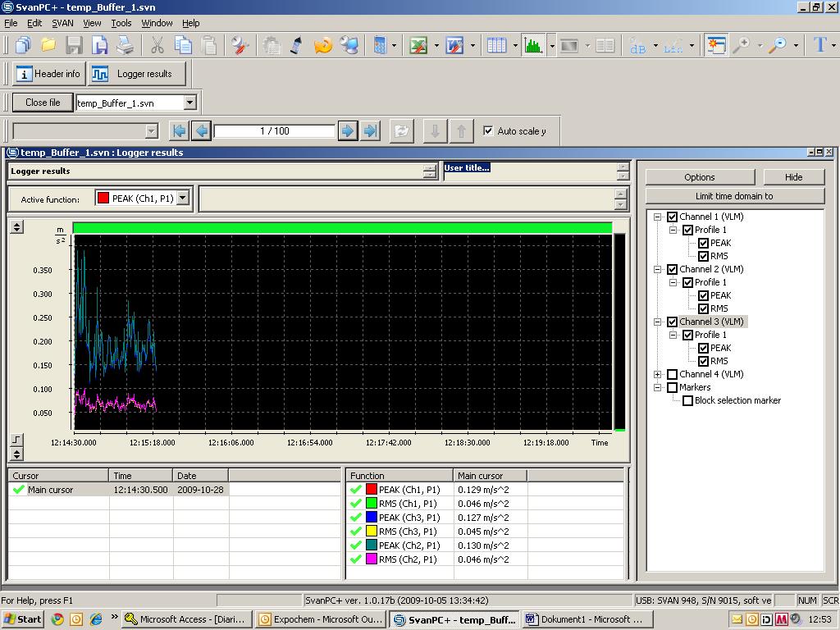
Task: Uncheck Channel 2 (VLM) checkbox
Action: pos(673,269)
